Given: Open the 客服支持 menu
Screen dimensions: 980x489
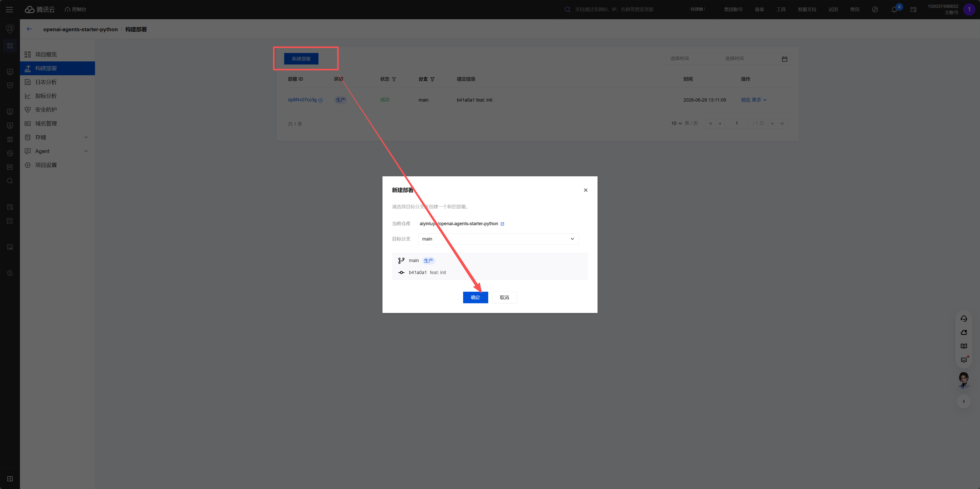Looking at the screenshot, I should coord(807,9).
